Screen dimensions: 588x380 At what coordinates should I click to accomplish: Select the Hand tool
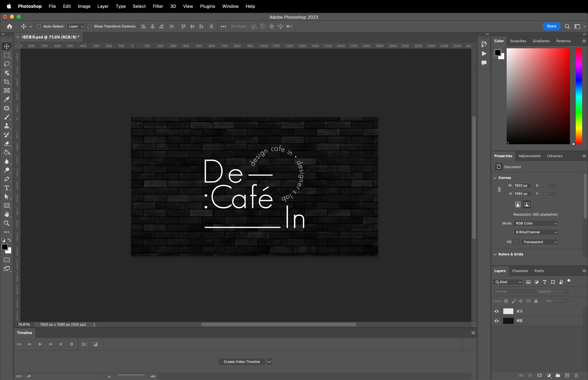click(x=7, y=214)
